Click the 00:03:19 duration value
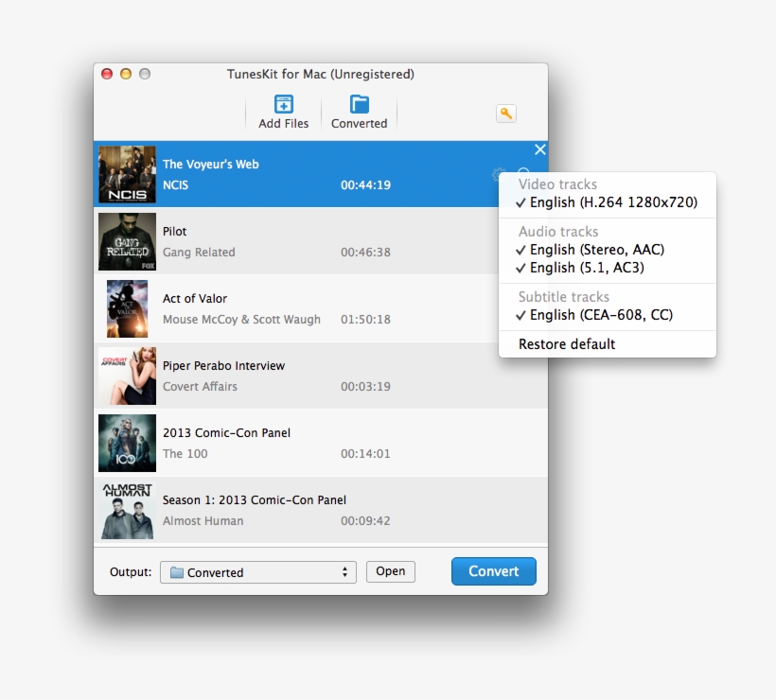This screenshot has height=700, width=776. click(x=365, y=386)
